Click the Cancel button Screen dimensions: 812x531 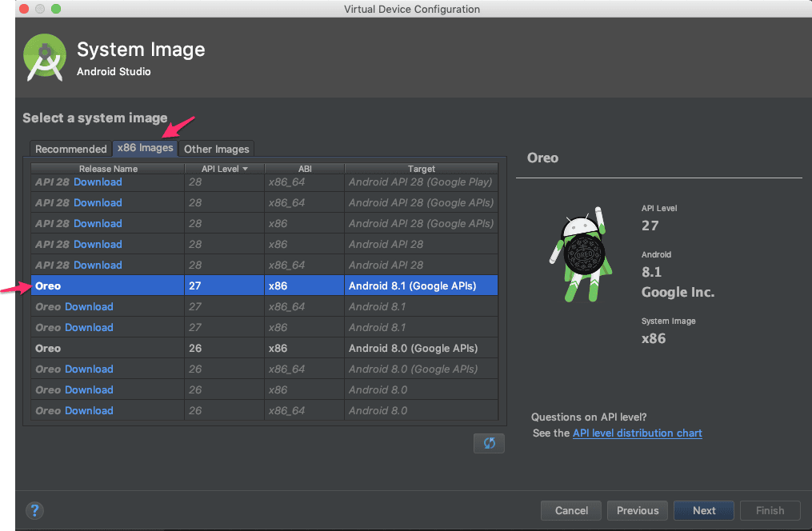click(571, 510)
